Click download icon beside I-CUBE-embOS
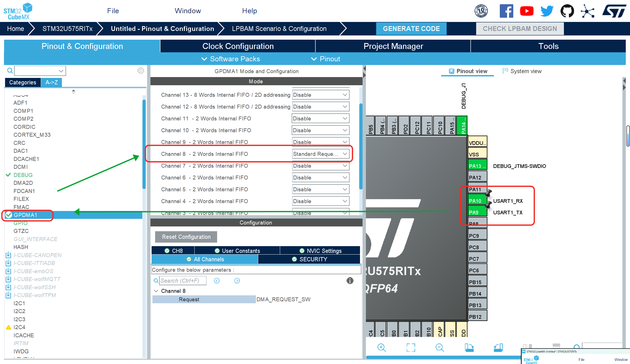 click(8, 271)
